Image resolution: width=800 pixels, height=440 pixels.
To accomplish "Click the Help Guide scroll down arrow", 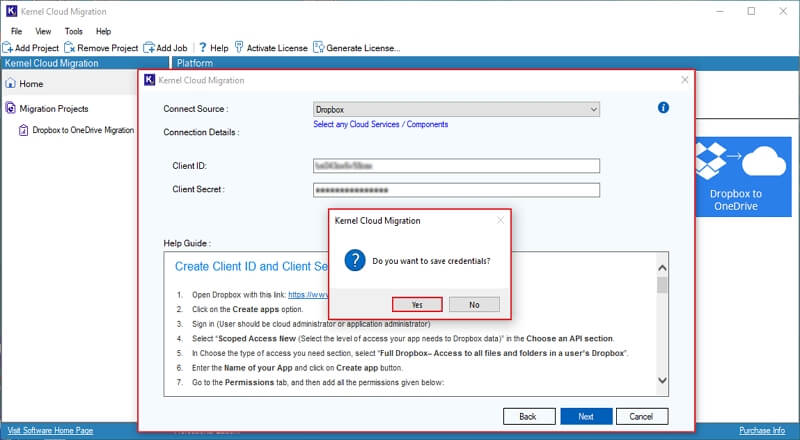I will [x=662, y=380].
